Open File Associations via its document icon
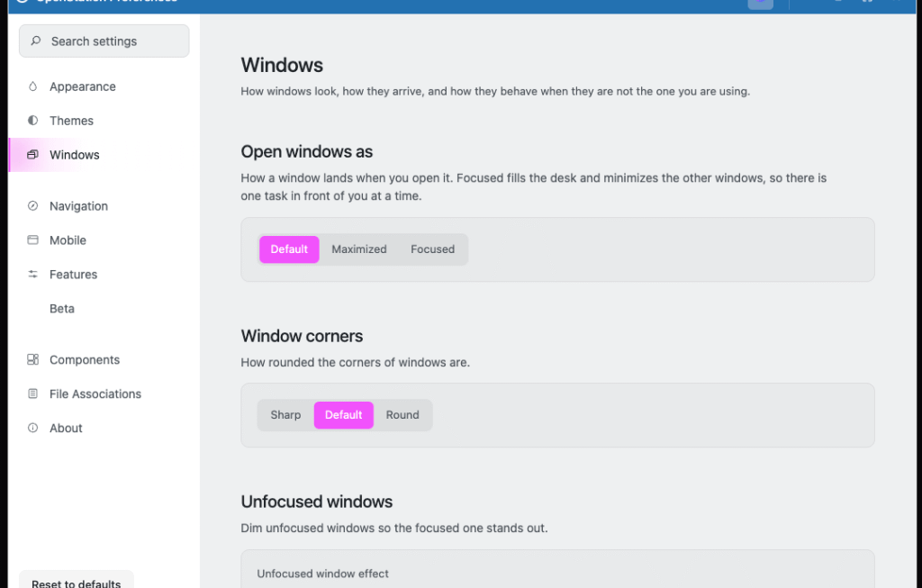 [x=33, y=394]
